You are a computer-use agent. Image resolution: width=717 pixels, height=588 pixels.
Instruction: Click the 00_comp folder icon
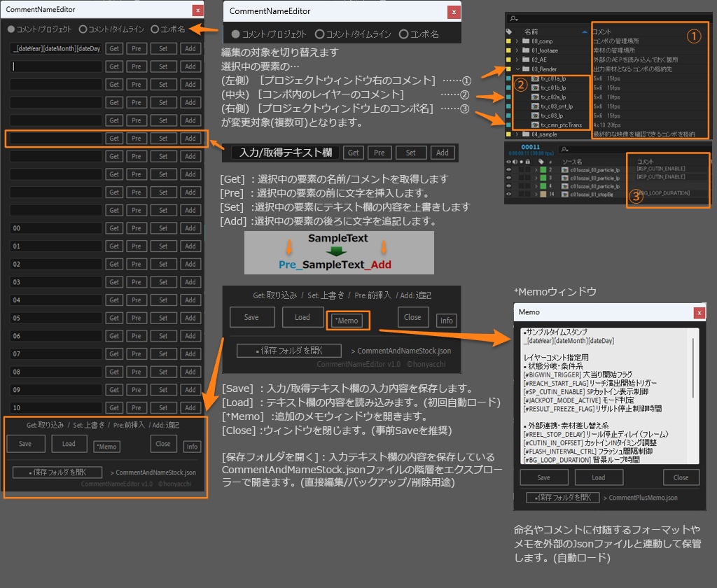(x=526, y=41)
